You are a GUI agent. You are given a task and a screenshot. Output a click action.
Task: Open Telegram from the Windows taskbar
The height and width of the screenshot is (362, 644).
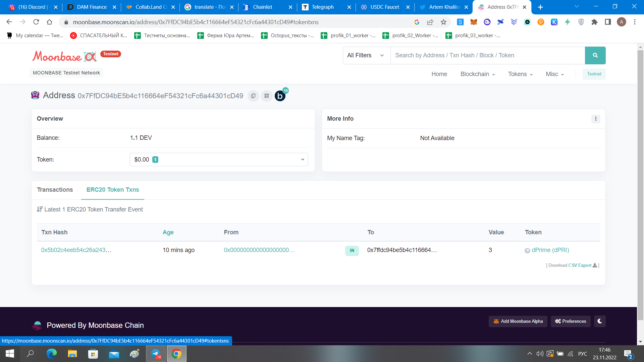pyautogui.click(x=156, y=354)
